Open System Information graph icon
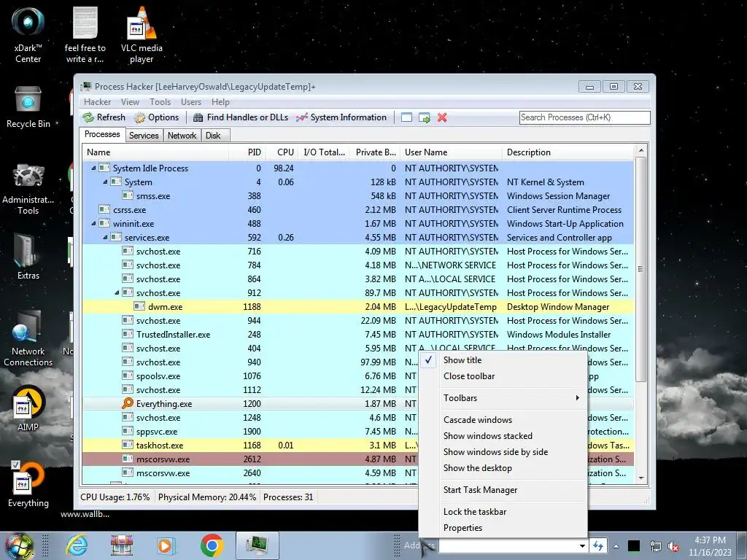This screenshot has width=747, height=560. click(301, 117)
